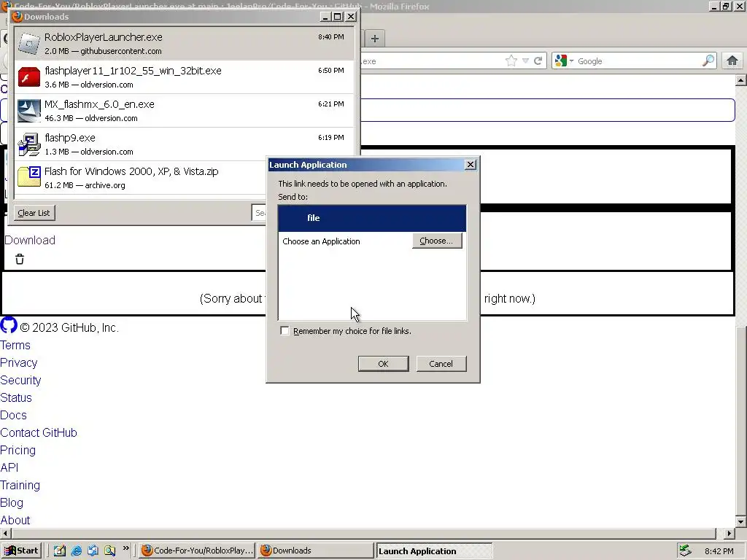Open the Privacy footer link
The width and height of the screenshot is (747, 560).
[18, 363]
